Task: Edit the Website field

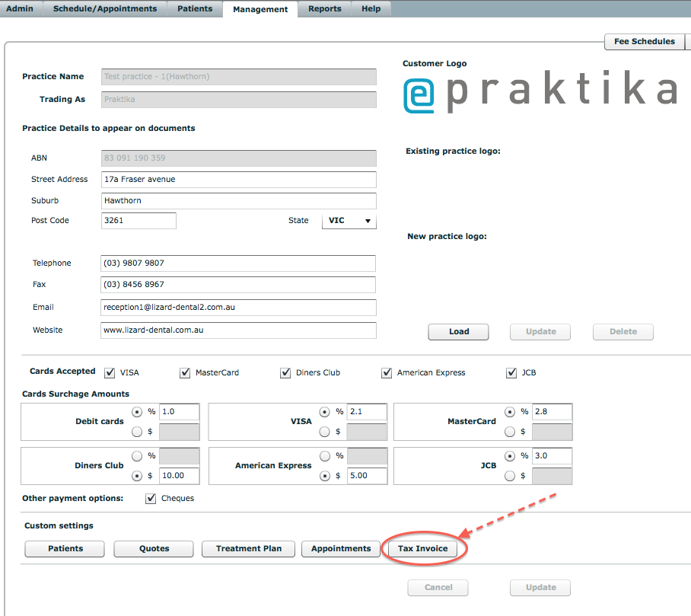Action: click(238, 330)
